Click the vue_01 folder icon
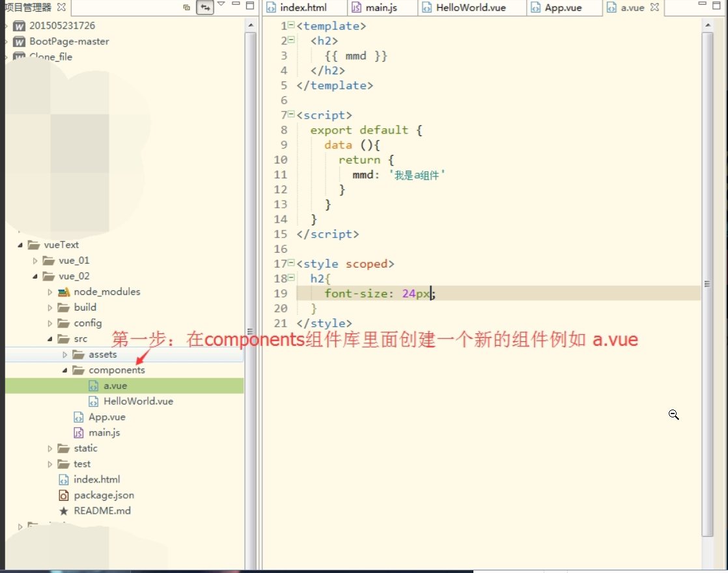Screen dimensions: 728x573 (x=48, y=260)
